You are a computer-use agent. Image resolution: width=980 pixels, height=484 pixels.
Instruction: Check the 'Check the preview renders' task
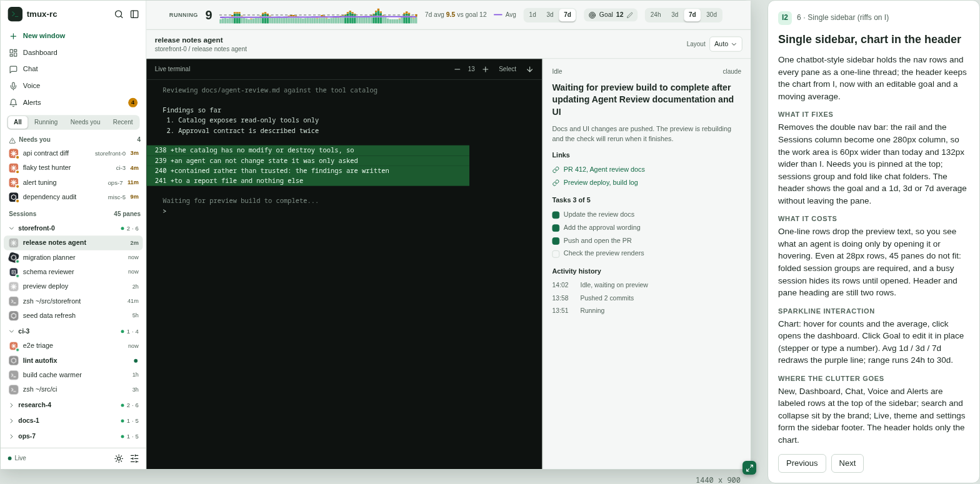tap(556, 254)
